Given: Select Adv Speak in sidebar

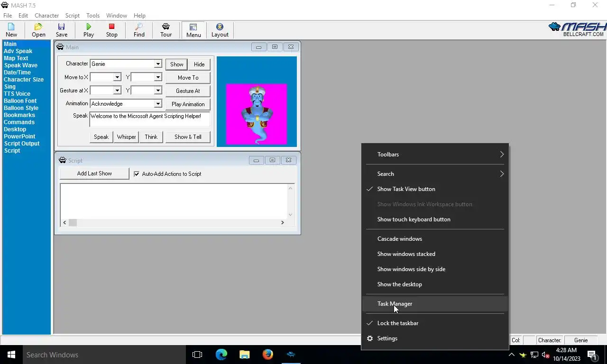Looking at the screenshot, I should pyautogui.click(x=18, y=51).
